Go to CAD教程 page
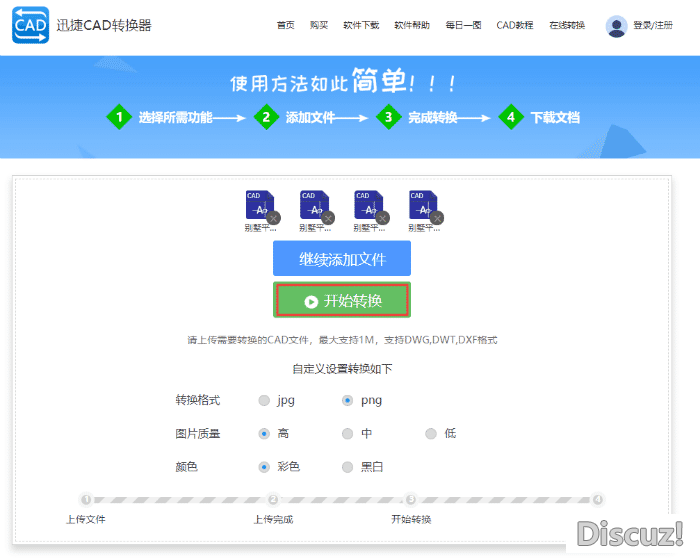The image size is (700, 558). point(515,26)
